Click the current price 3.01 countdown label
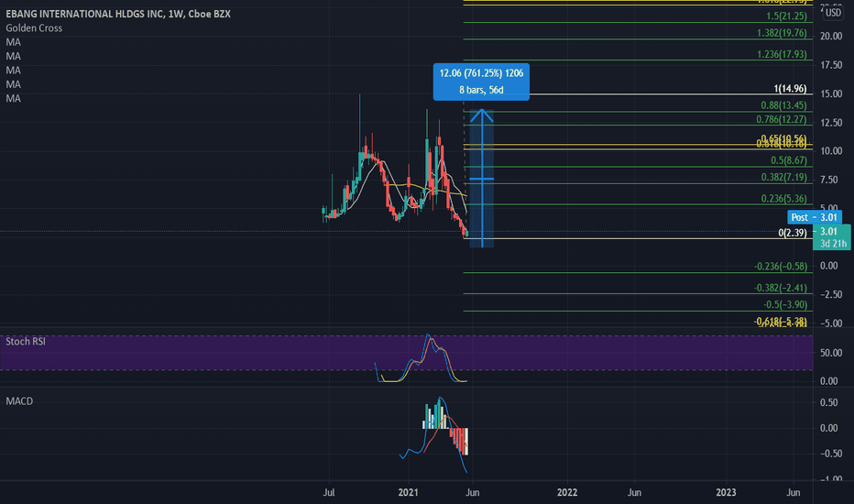The width and height of the screenshot is (854, 504). [x=832, y=237]
